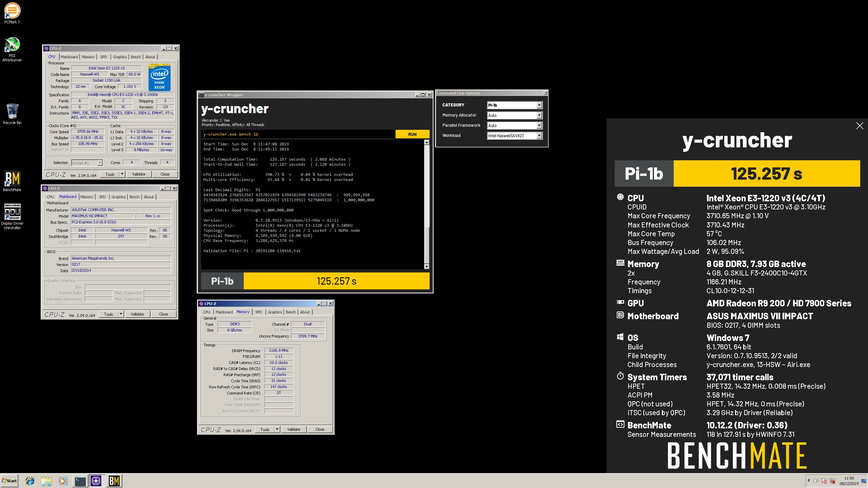Open the PCMark 7 desktop shortcut

[x=12, y=13]
